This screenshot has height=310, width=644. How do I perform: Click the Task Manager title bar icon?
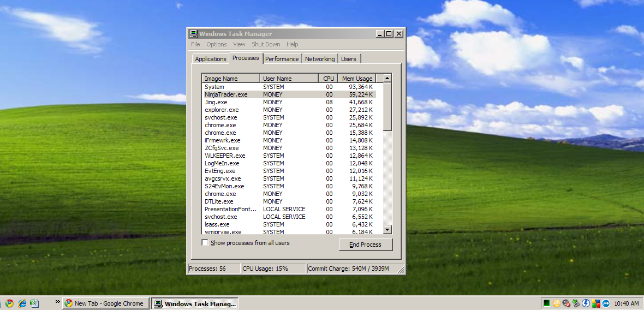pos(193,34)
